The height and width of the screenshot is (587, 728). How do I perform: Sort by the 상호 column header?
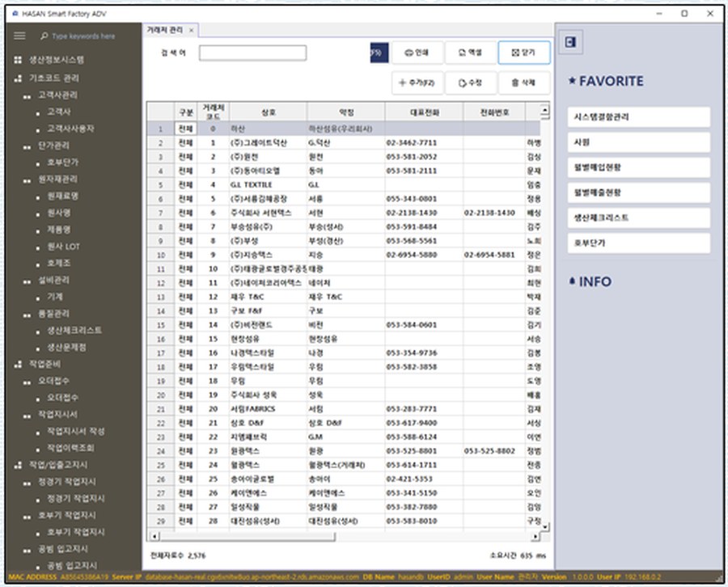268,112
